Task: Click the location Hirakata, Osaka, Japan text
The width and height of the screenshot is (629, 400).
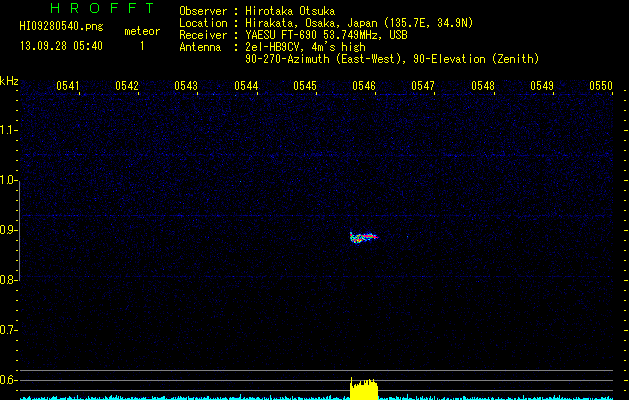Action: point(311,23)
